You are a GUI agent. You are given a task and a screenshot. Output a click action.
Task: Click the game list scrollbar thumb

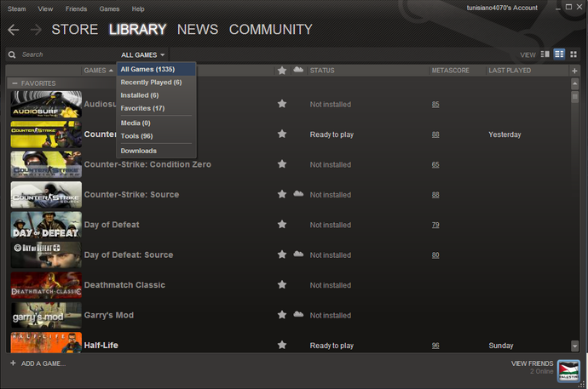click(574, 96)
